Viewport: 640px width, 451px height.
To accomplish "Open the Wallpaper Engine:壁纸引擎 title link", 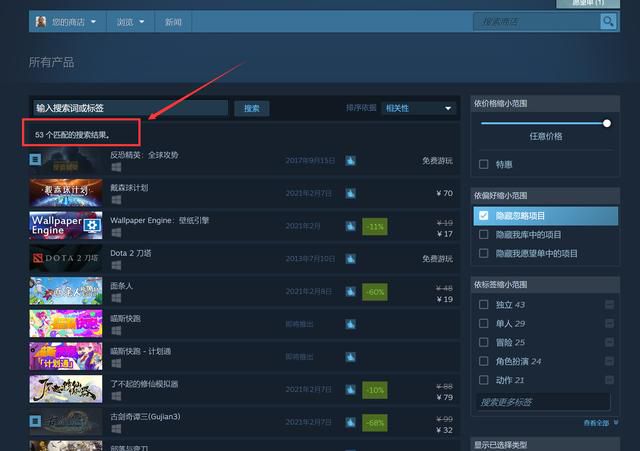I will [159, 220].
